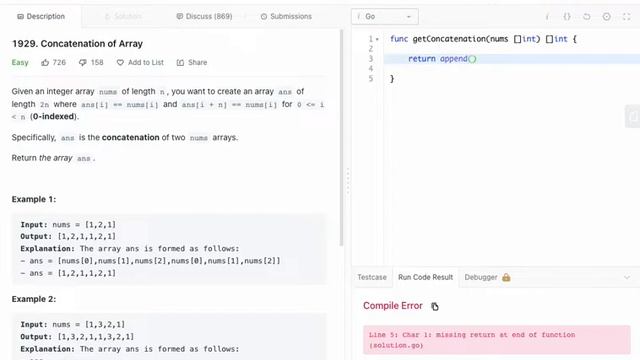Click the Add to List link

click(146, 62)
